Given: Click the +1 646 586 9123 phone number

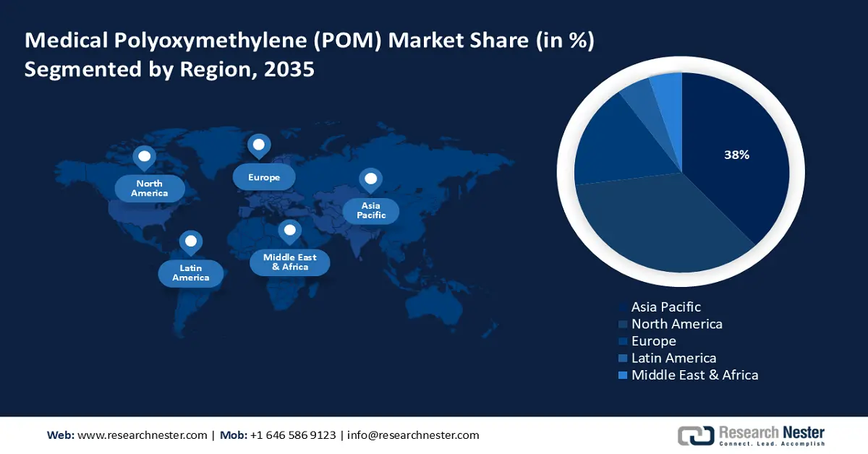Looking at the screenshot, I should [293, 435].
